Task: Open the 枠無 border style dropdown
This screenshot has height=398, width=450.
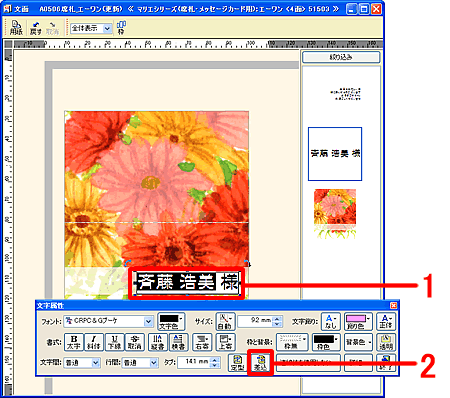Action: point(292,342)
